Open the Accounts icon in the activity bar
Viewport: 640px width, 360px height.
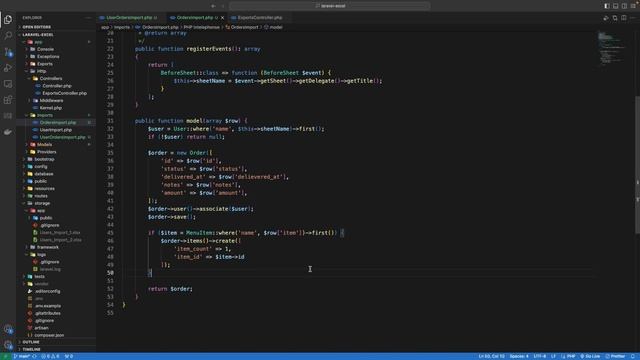8,329
